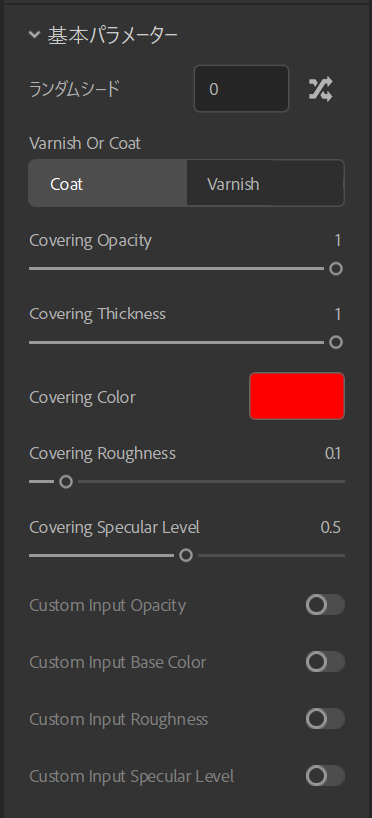Click the Covering Thickness slider handle
This screenshot has width=372, height=818.
point(336,342)
